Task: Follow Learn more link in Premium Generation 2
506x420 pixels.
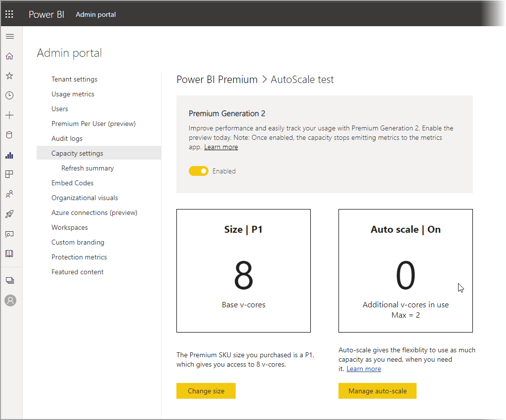Action: click(221, 147)
